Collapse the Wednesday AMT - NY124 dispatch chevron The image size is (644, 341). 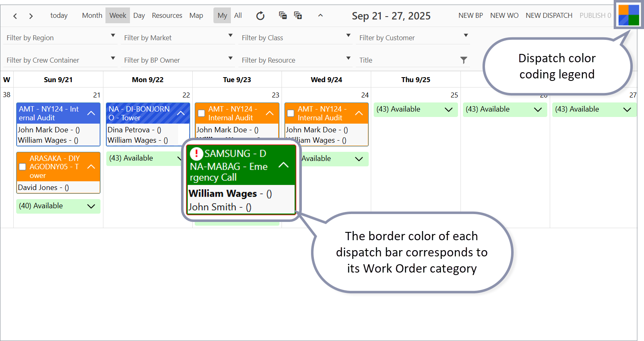[x=359, y=113]
